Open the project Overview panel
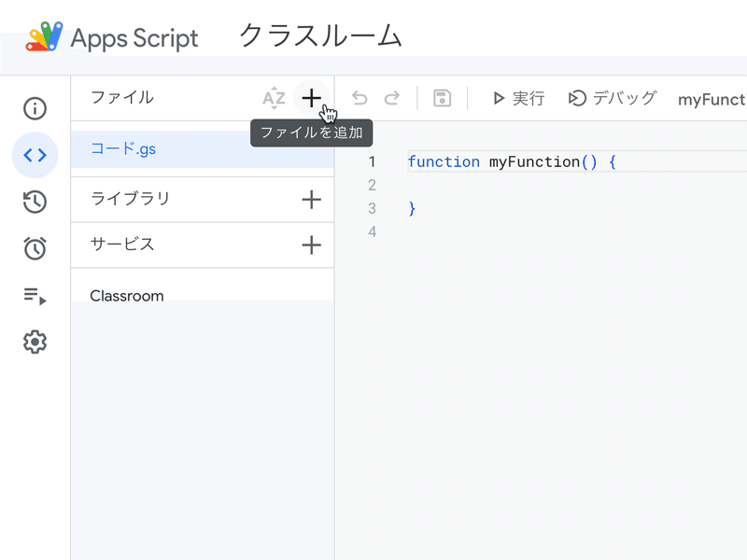 click(35, 108)
